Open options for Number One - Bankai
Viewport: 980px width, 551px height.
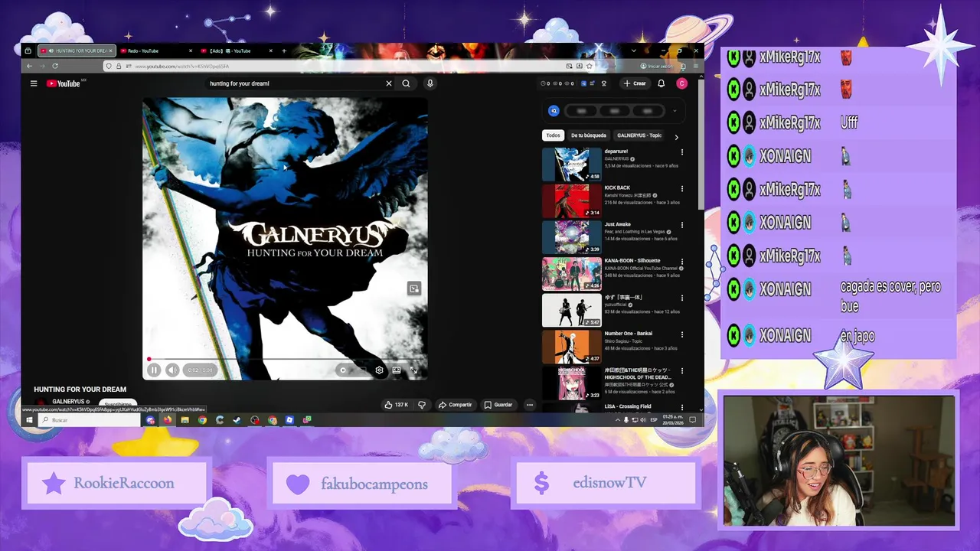[x=681, y=334]
